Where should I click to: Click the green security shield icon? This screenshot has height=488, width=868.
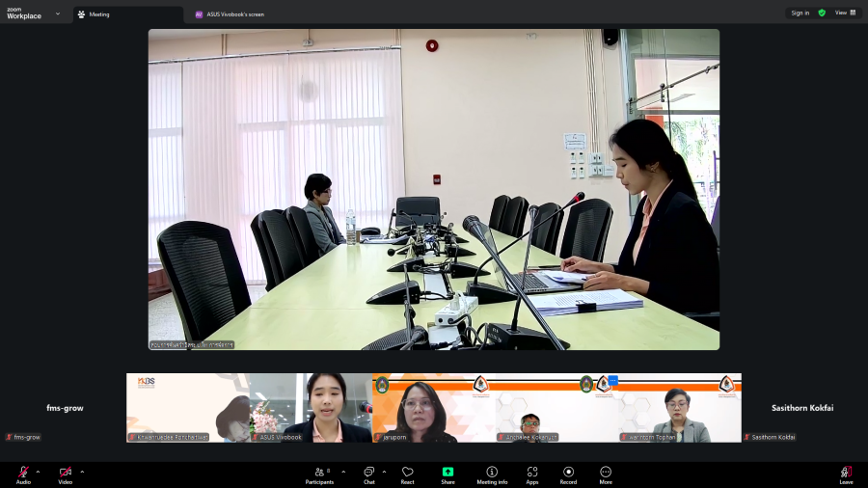(x=822, y=13)
